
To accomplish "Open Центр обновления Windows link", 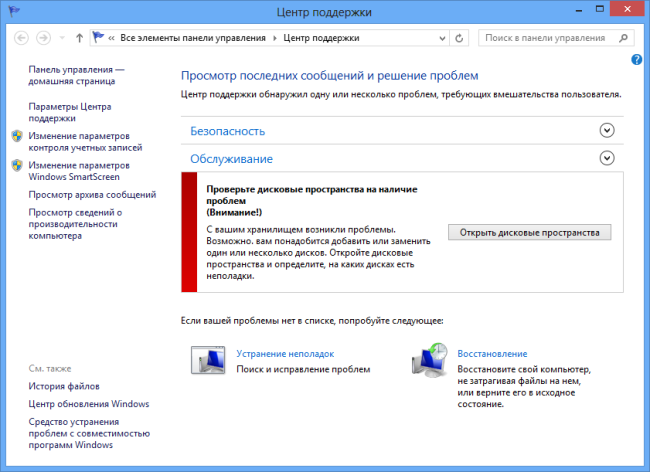I will 89,404.
